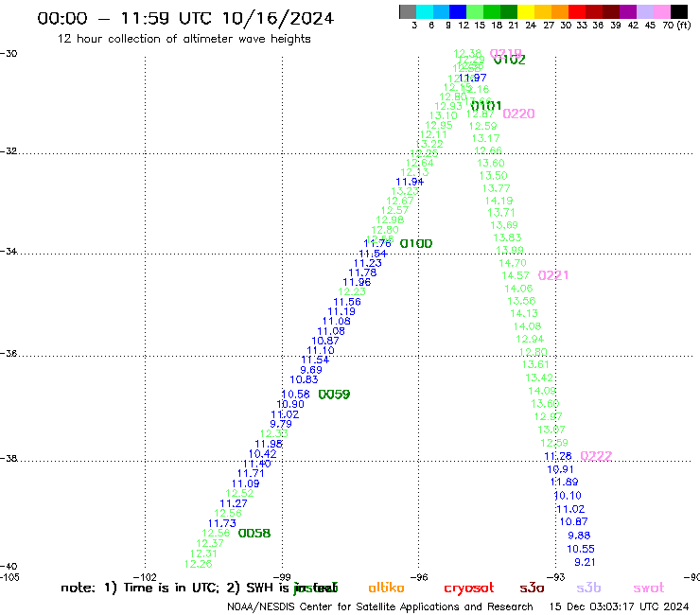This screenshot has height=615, width=700.
Task: Click the 12.33 wave height value
Action: (274, 433)
